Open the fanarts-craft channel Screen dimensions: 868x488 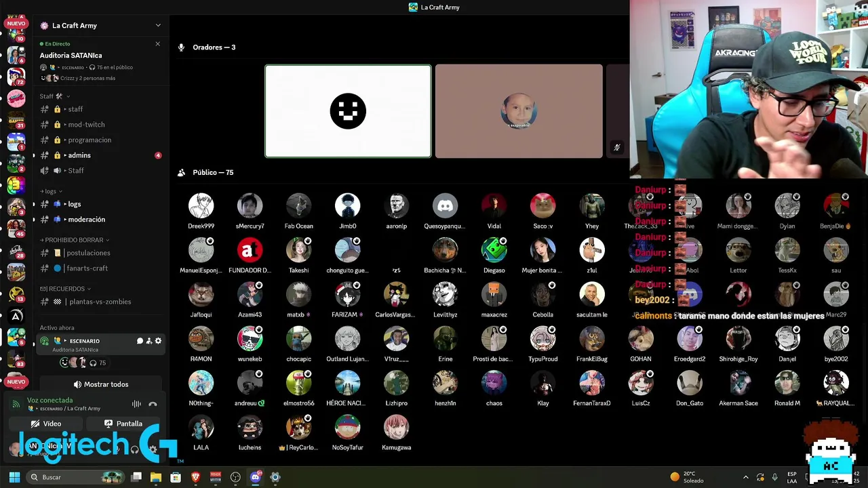[100, 268]
